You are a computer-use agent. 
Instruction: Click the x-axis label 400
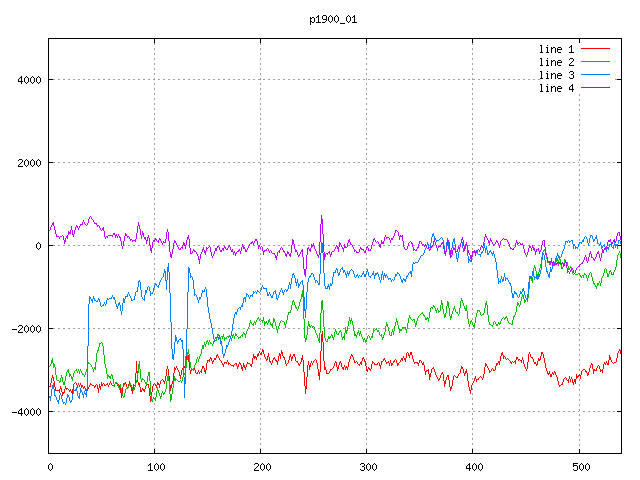[474, 467]
